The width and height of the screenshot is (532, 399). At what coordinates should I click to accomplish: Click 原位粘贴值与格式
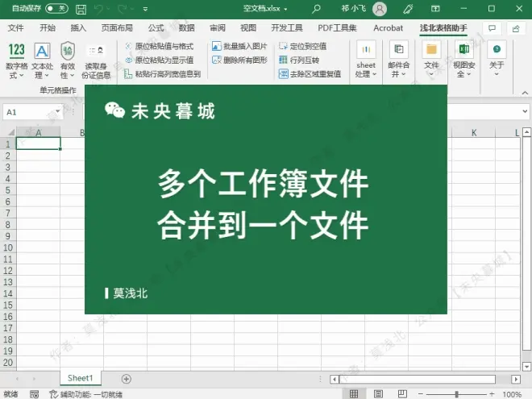[160, 46]
